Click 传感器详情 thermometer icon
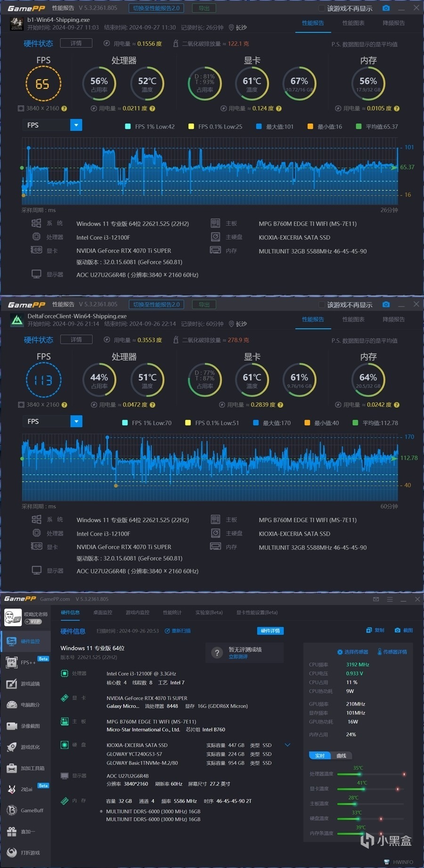The height and width of the screenshot is (868, 424). [x=380, y=652]
